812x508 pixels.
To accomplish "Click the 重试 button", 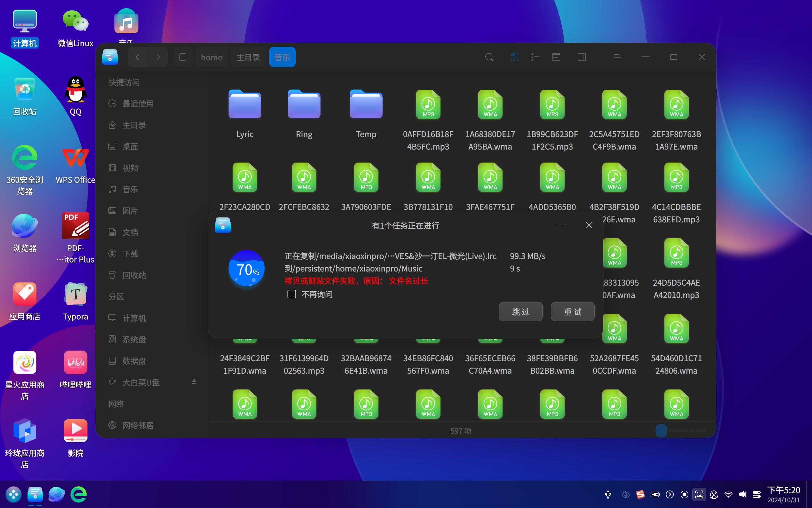I will coord(572,312).
